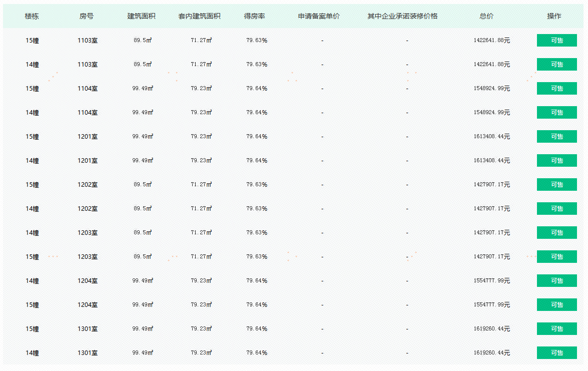Click the 得房率 column header
Viewport: 588px width, 371px height.
(255, 16)
